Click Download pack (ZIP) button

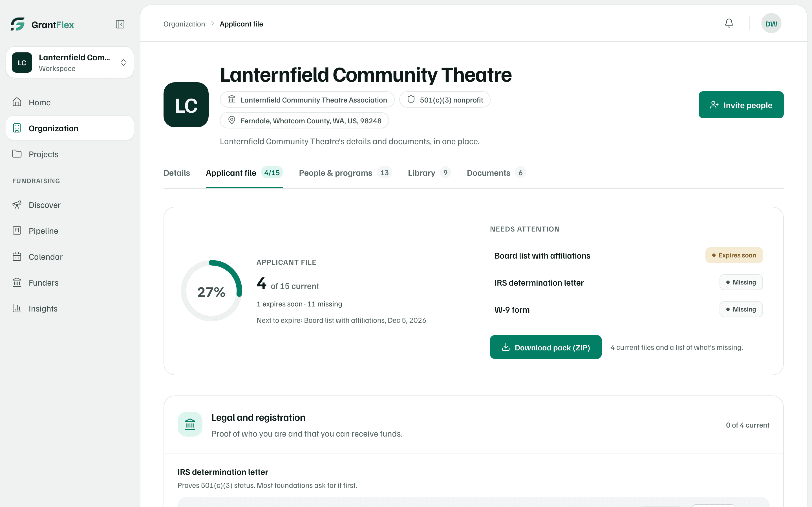546,347
